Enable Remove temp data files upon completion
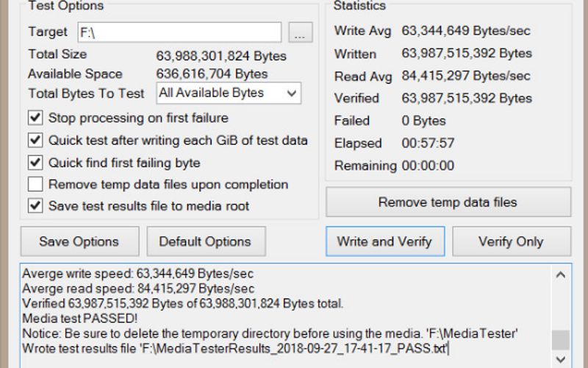This screenshot has width=588, height=368. [35, 184]
